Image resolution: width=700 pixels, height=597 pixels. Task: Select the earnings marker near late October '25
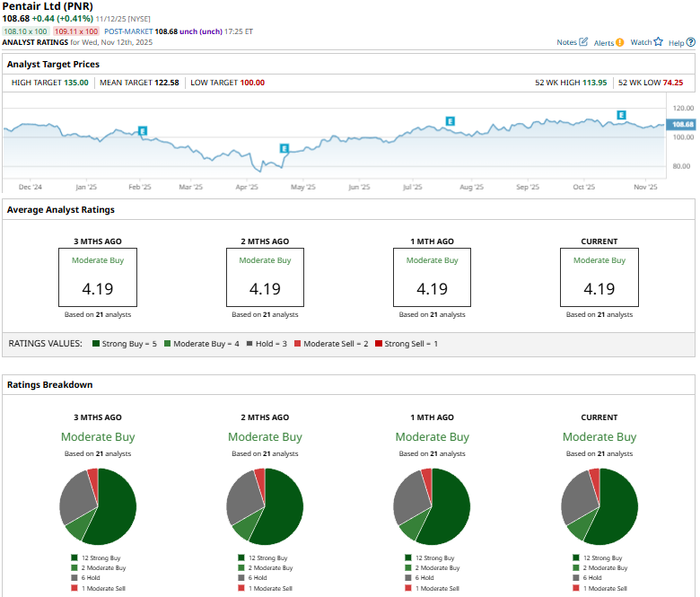pyautogui.click(x=621, y=115)
